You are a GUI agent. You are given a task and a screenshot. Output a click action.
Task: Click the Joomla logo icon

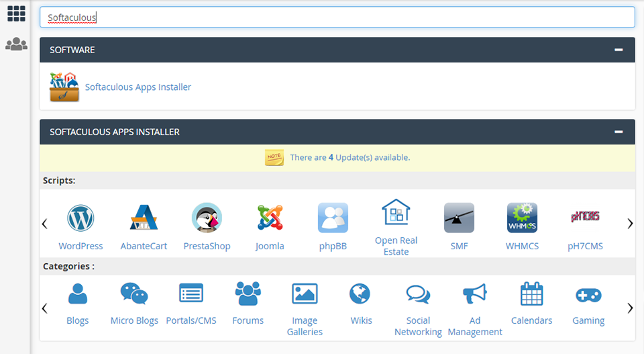[270, 217]
